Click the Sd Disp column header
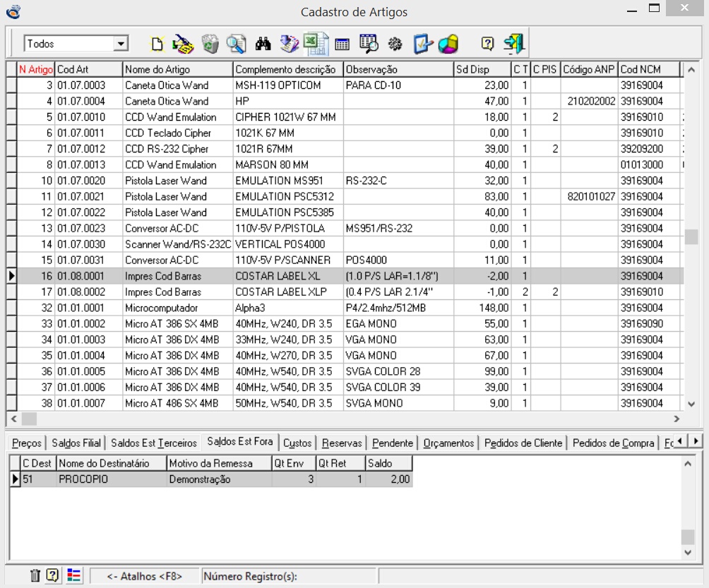The image size is (709, 588). pyautogui.click(x=482, y=69)
